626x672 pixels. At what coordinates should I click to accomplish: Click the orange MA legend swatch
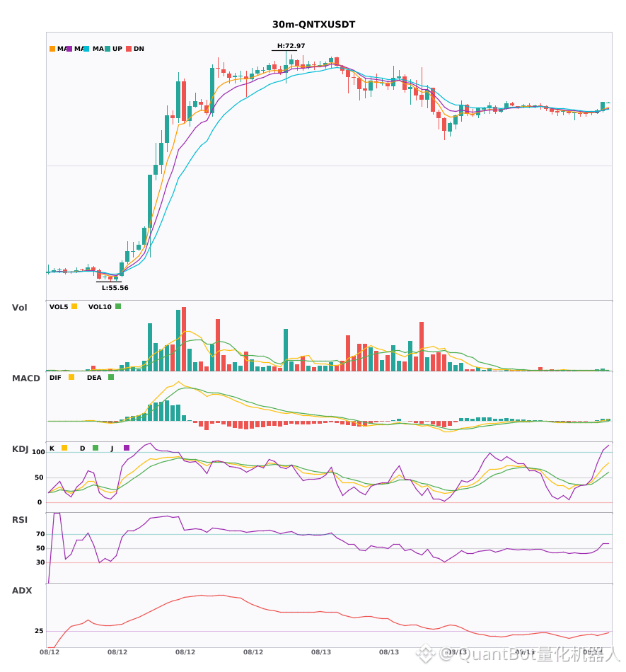coord(52,49)
